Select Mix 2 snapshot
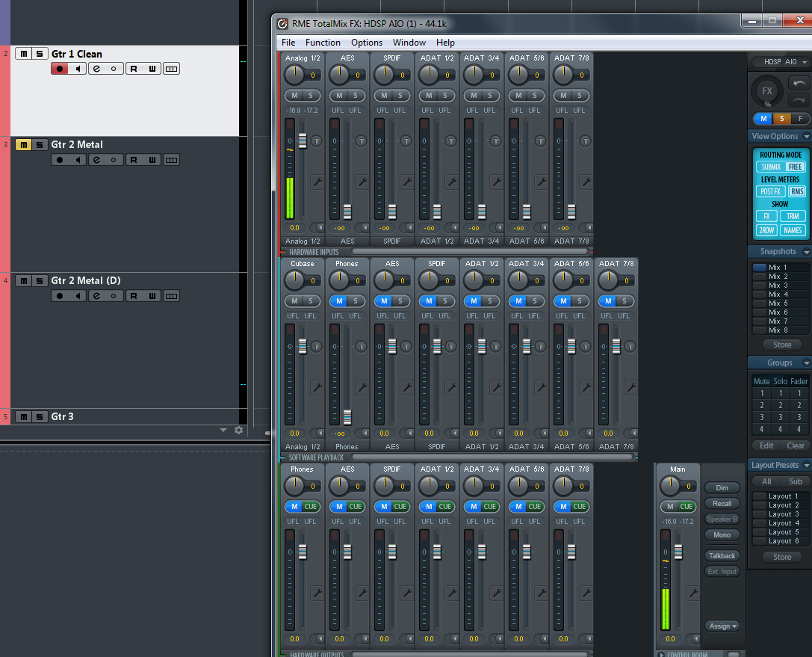The width and height of the screenshot is (812, 657). [x=778, y=276]
